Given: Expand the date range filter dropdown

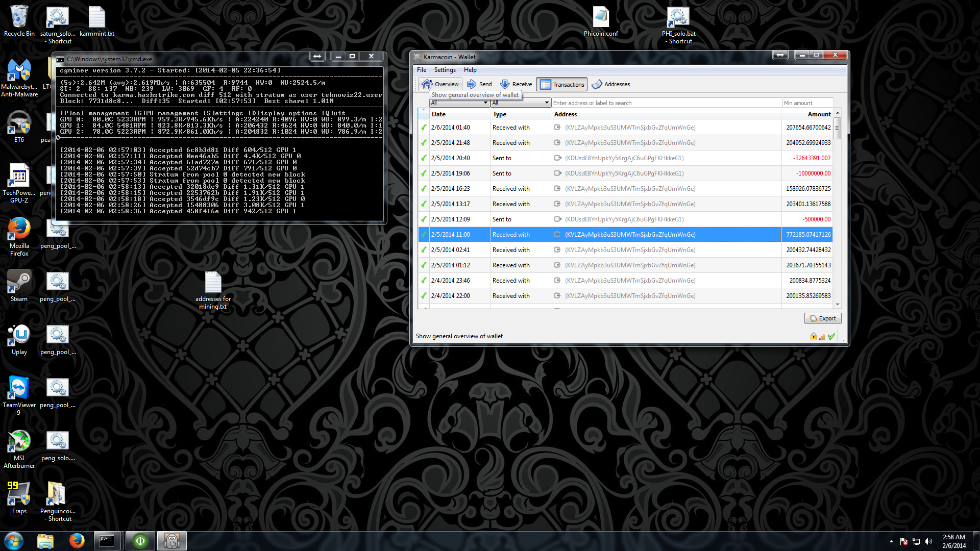Looking at the screenshot, I should click(x=459, y=103).
